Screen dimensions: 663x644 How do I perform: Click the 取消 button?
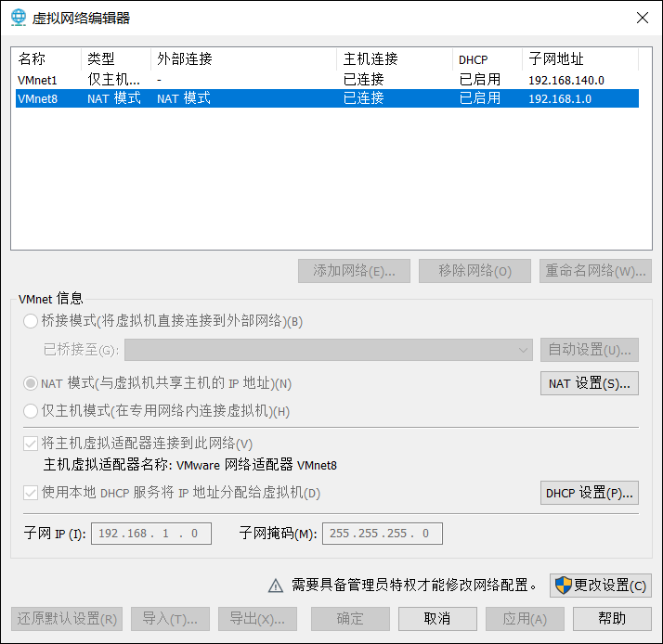[x=437, y=619]
